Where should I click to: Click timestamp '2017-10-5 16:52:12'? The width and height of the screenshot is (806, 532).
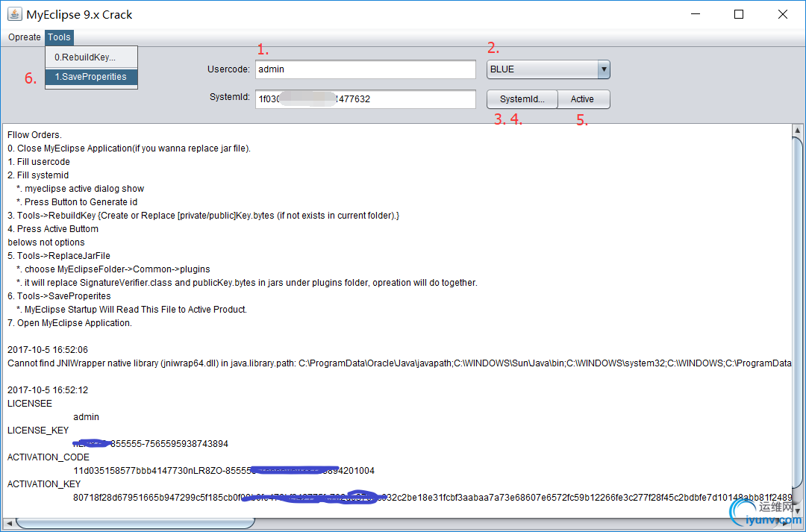pos(48,389)
